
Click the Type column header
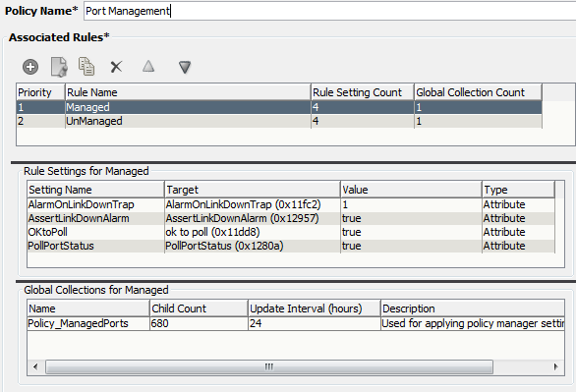518,190
